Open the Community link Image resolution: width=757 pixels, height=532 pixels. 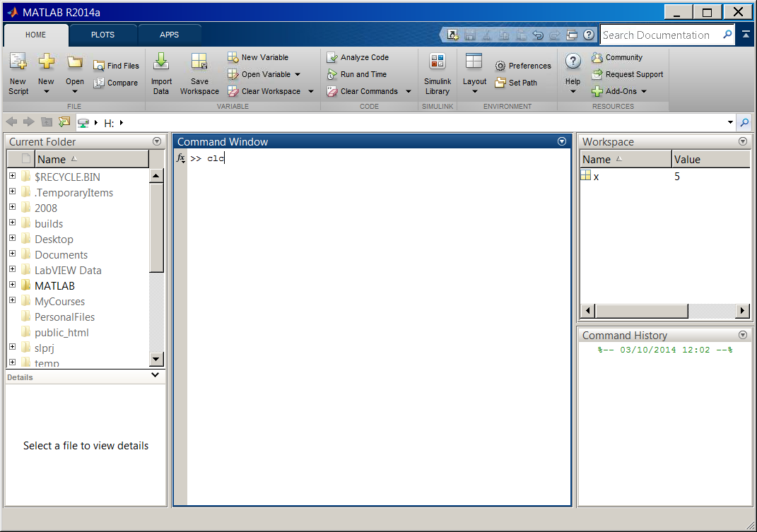(618, 57)
